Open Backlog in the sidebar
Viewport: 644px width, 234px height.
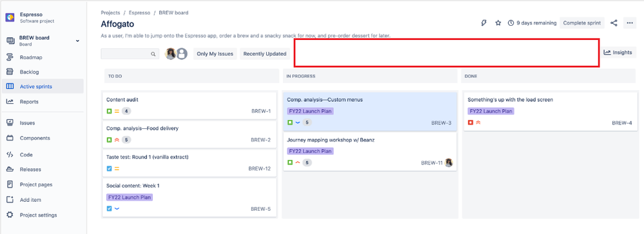pyautogui.click(x=29, y=72)
